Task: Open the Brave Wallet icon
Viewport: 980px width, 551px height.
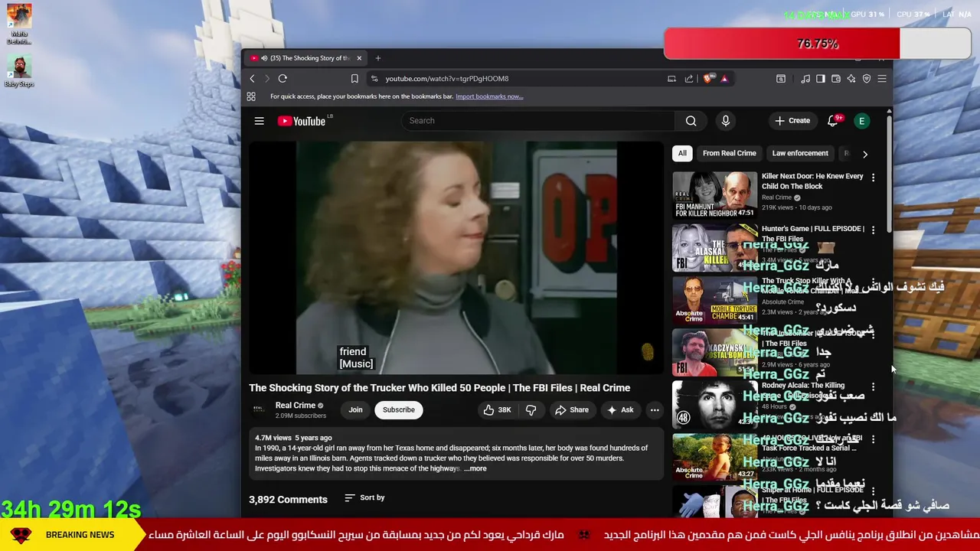Action: 836,78
